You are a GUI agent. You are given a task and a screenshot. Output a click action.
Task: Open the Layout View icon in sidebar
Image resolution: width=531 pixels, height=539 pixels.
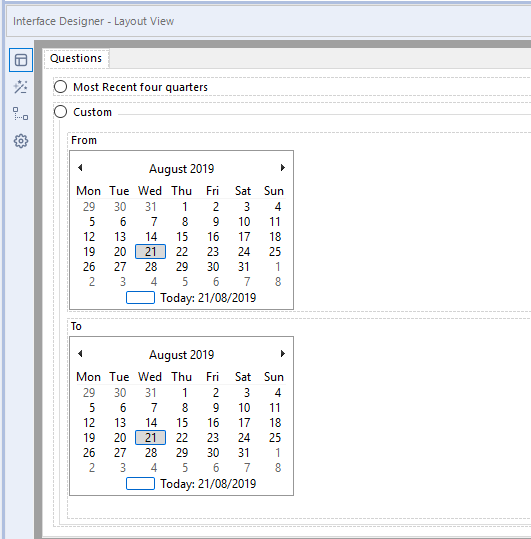21,60
